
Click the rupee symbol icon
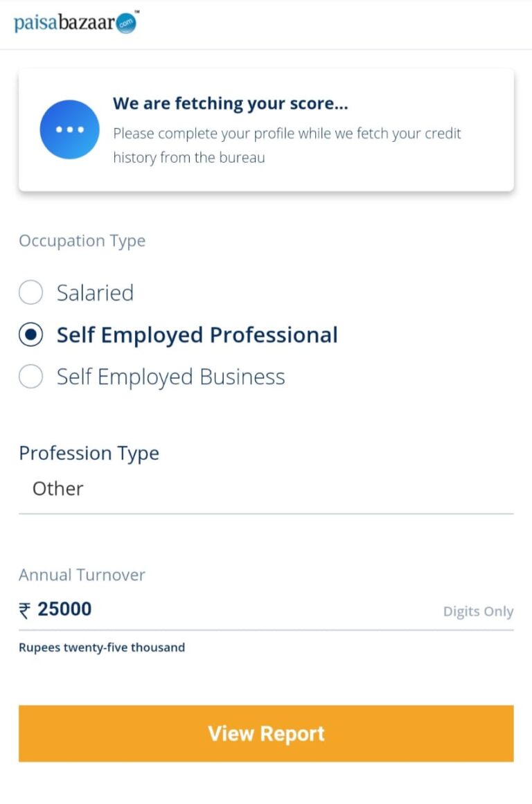coord(25,610)
